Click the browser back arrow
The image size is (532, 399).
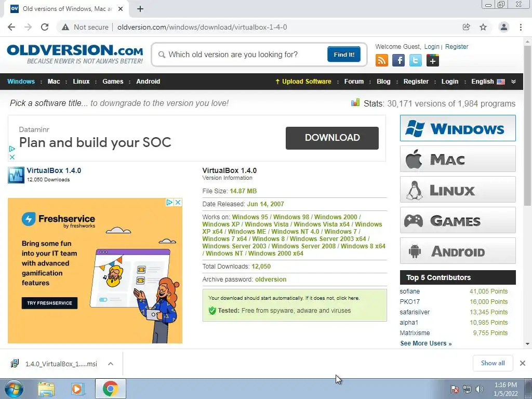pos(11,27)
